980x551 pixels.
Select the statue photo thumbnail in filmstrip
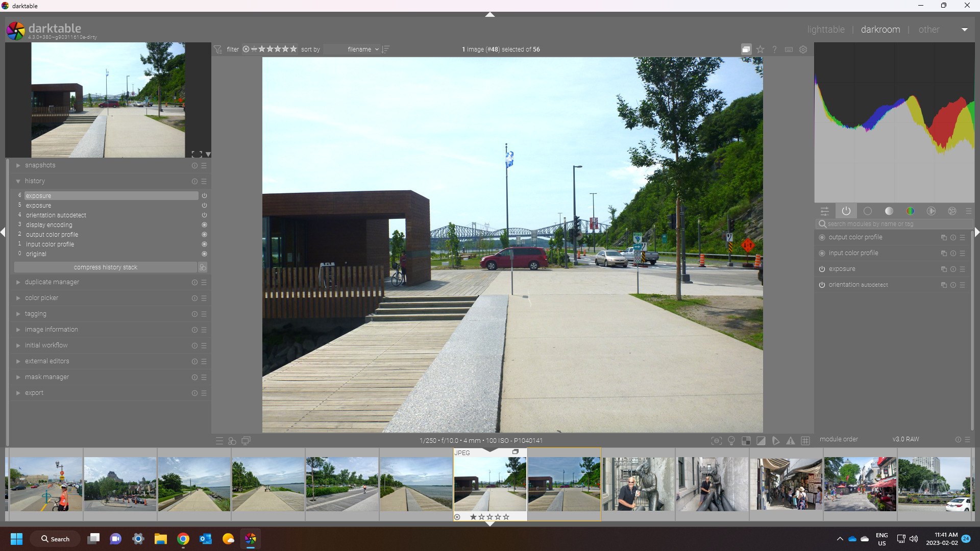pos(638,484)
